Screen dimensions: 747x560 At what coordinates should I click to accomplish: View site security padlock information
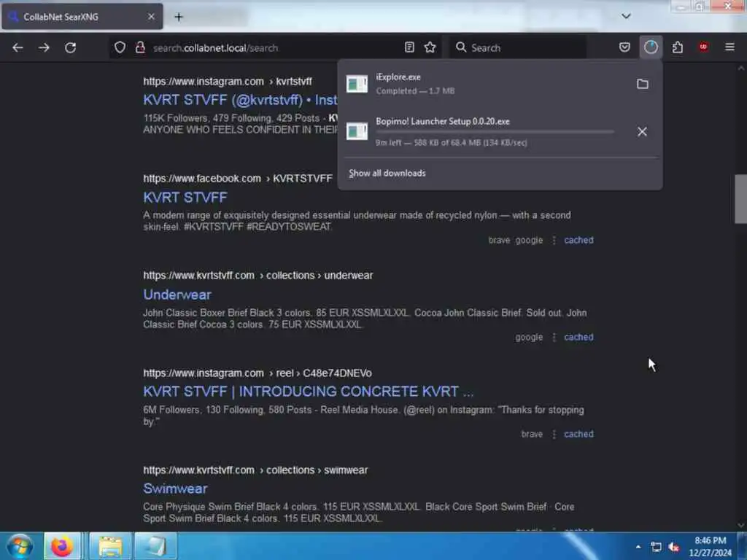[140, 47]
